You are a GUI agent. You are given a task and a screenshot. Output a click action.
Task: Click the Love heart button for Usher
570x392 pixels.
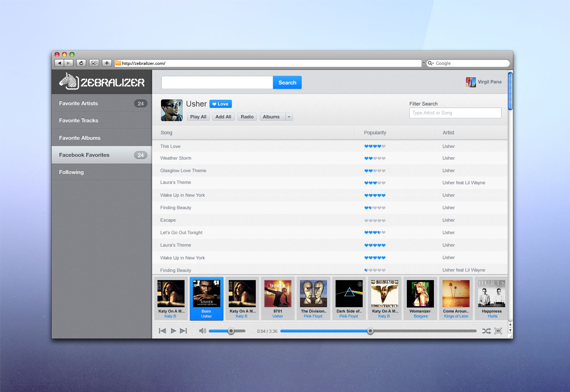tap(221, 104)
